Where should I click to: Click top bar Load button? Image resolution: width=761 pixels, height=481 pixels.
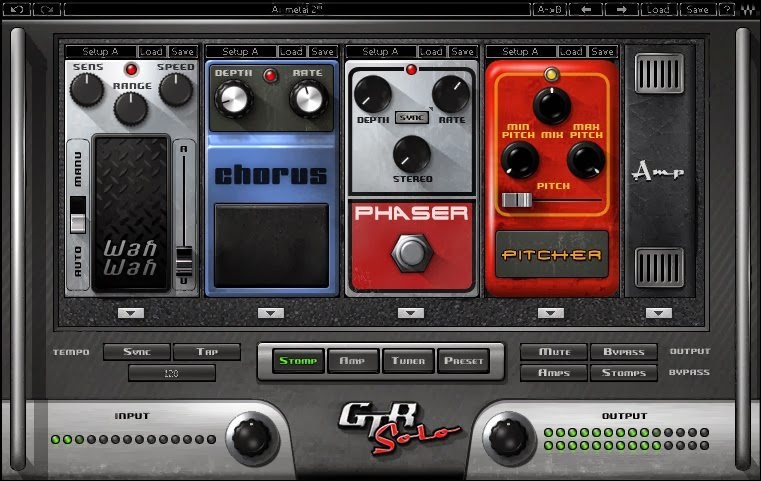tap(658, 9)
